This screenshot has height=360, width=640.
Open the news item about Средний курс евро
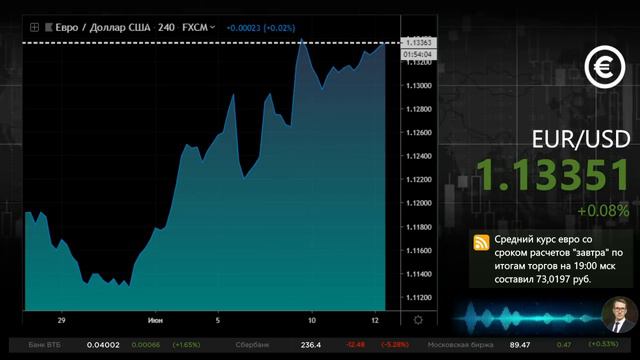[x=551, y=259]
